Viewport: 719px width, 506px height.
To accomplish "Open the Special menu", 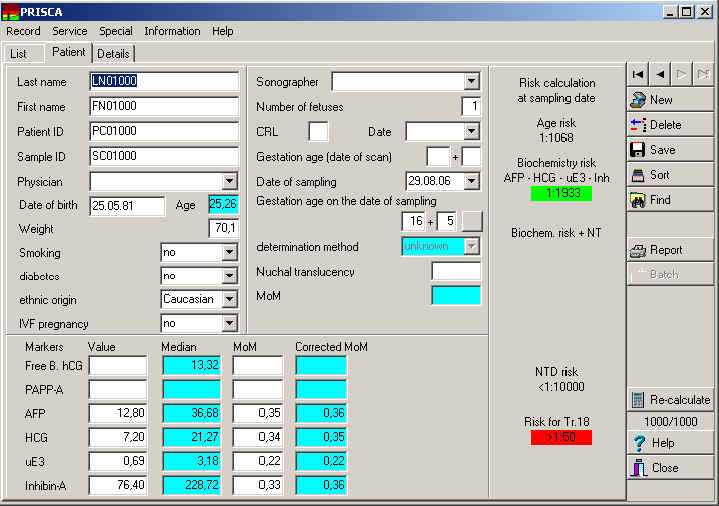I will tap(116, 31).
